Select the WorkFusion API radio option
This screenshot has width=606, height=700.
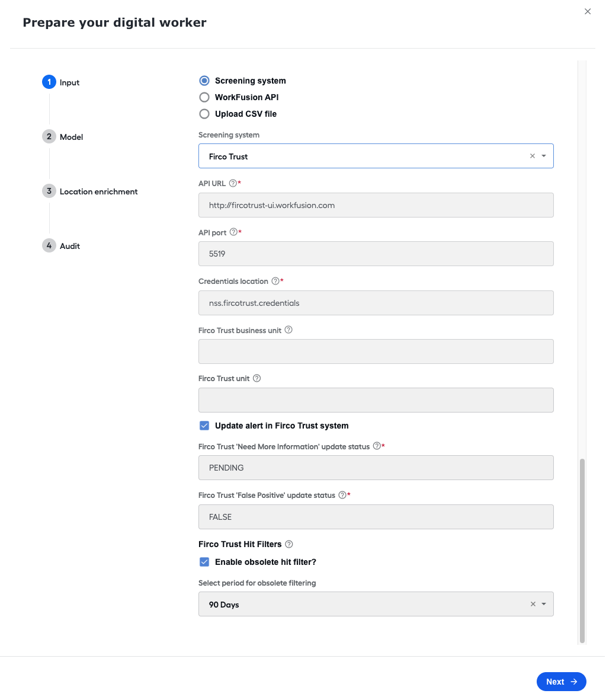coord(204,97)
